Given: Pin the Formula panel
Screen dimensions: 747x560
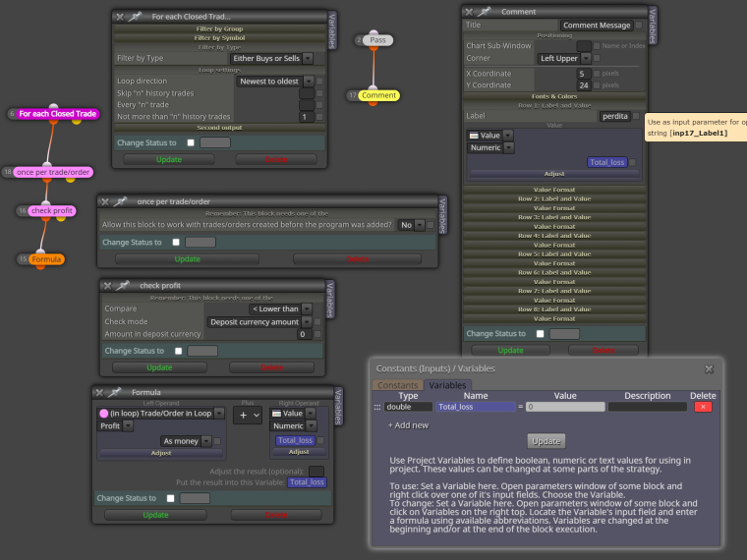Looking at the screenshot, I should 114,392.
